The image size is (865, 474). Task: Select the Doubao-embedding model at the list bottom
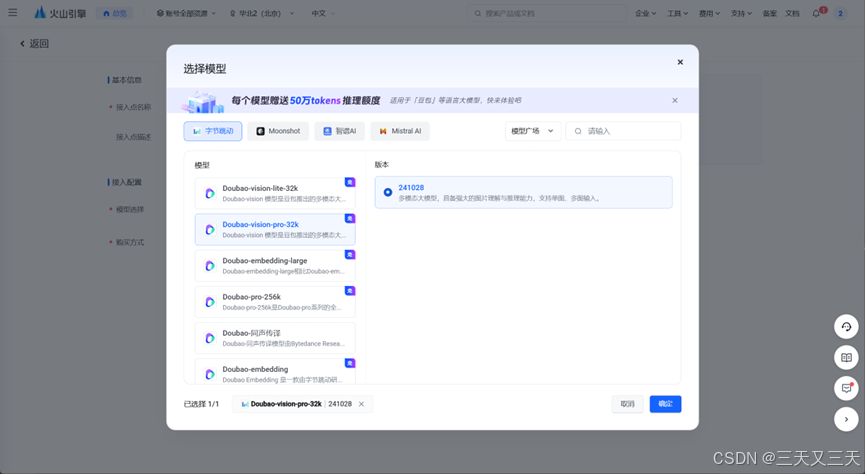275,371
